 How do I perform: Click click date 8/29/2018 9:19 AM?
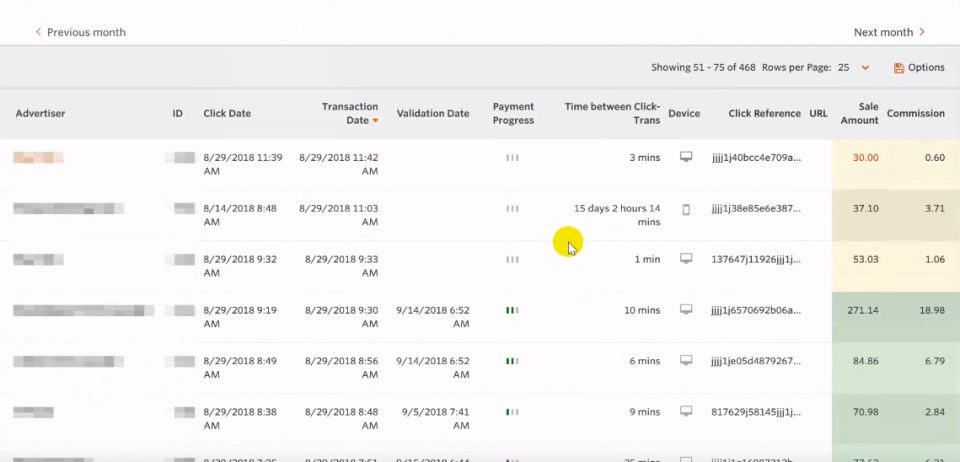(241, 317)
